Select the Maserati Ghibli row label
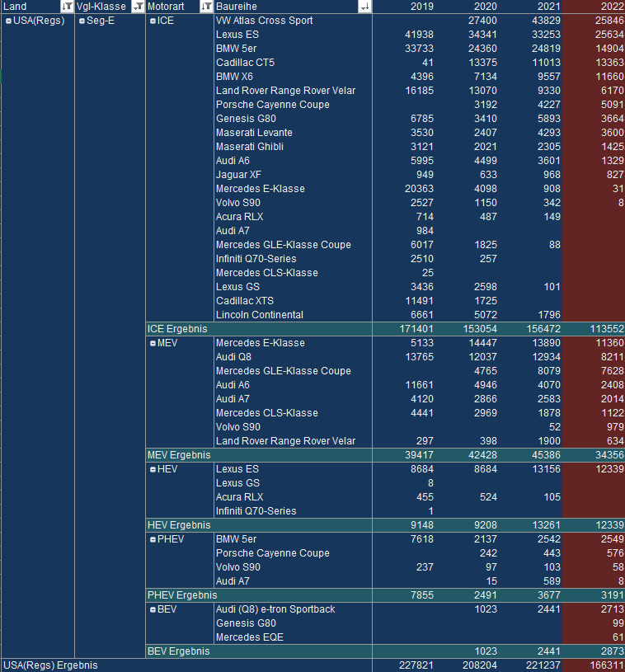625x672 pixels. (250, 147)
